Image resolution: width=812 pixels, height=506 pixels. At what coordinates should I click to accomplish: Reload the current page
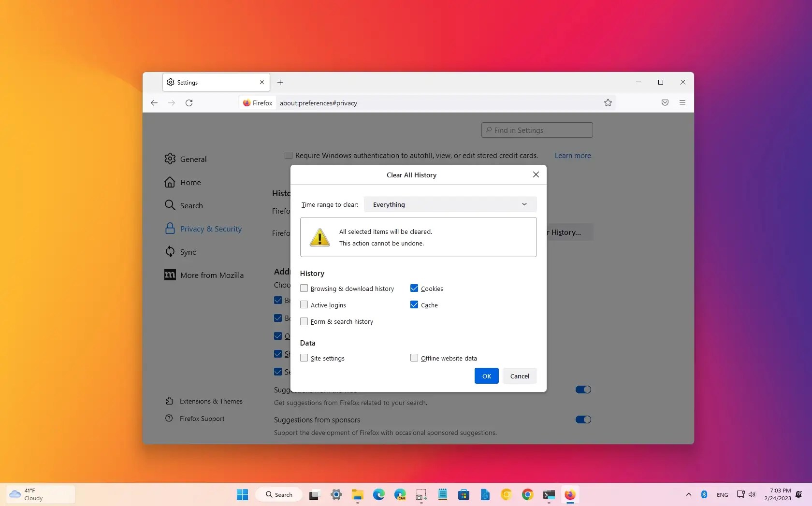[189, 103]
